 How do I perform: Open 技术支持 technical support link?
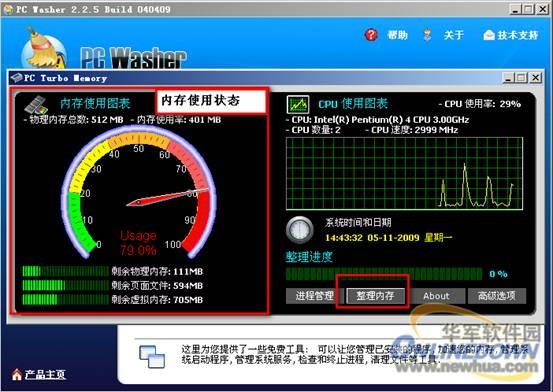click(x=518, y=35)
